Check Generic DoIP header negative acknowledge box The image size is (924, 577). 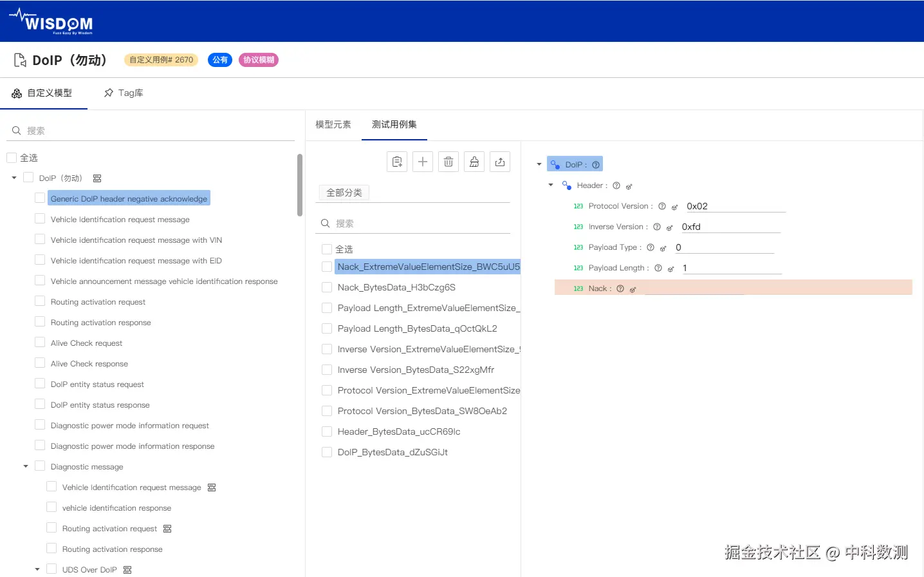(x=40, y=198)
